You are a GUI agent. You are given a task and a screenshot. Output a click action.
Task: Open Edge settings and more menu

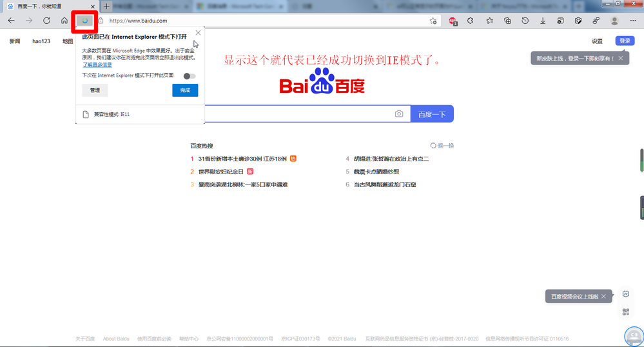(632, 21)
